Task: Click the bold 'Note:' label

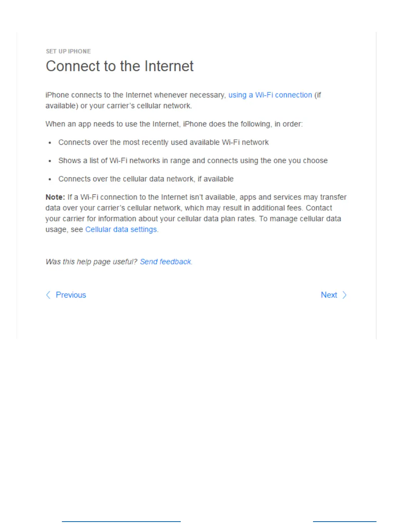Action: tap(55, 197)
